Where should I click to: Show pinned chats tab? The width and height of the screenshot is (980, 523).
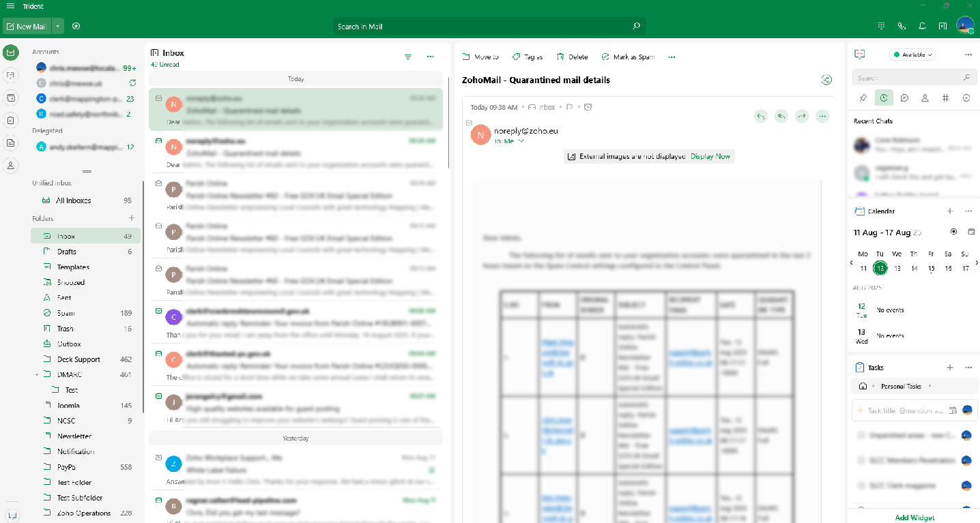coord(863,98)
